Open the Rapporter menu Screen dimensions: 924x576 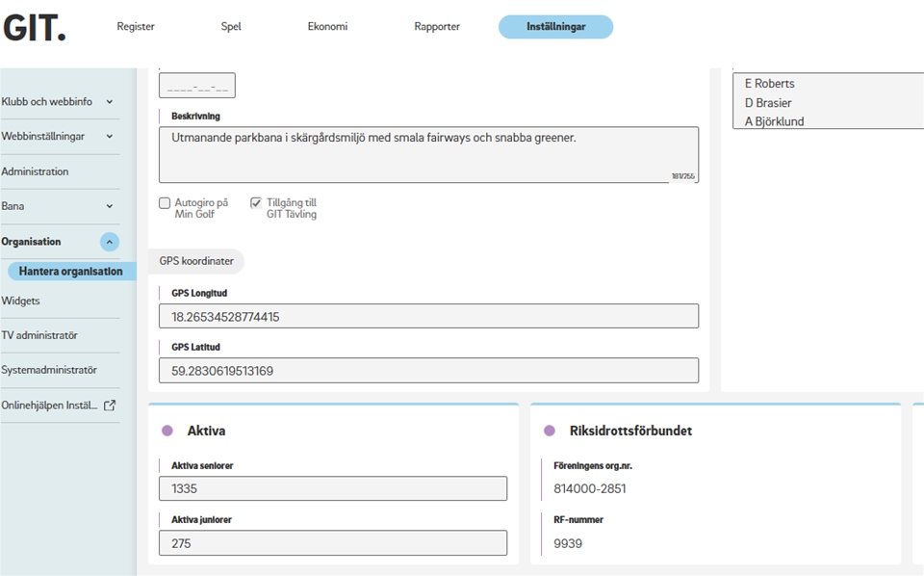pyautogui.click(x=437, y=27)
